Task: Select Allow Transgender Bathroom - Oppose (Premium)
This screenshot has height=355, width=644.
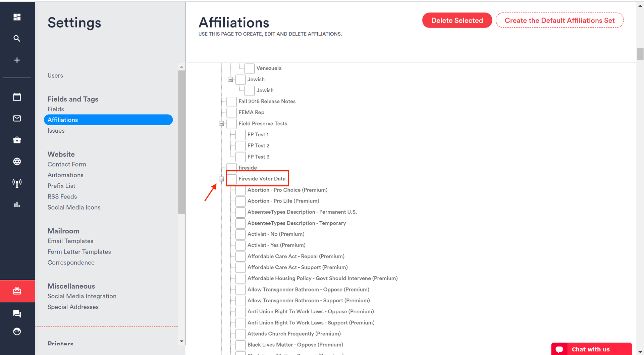Action: tap(308, 290)
